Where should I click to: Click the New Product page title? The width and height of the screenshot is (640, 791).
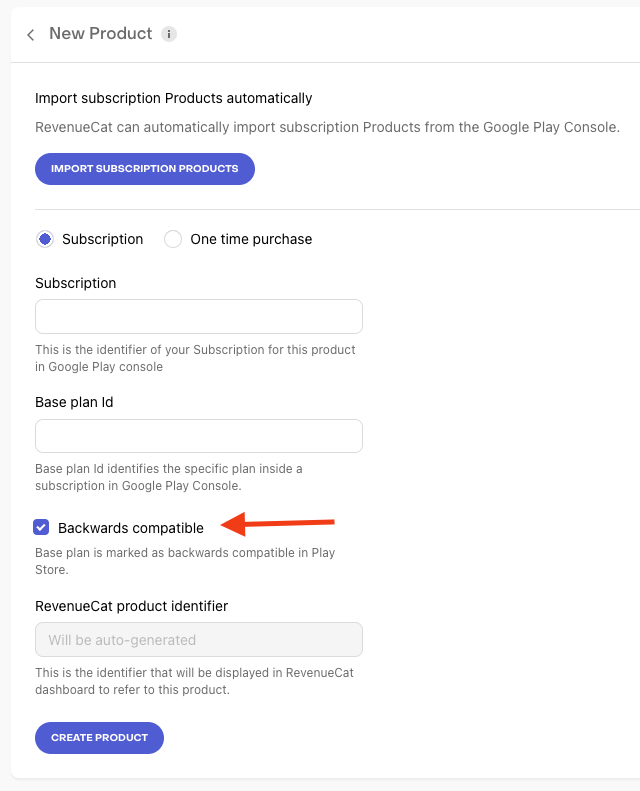100,34
